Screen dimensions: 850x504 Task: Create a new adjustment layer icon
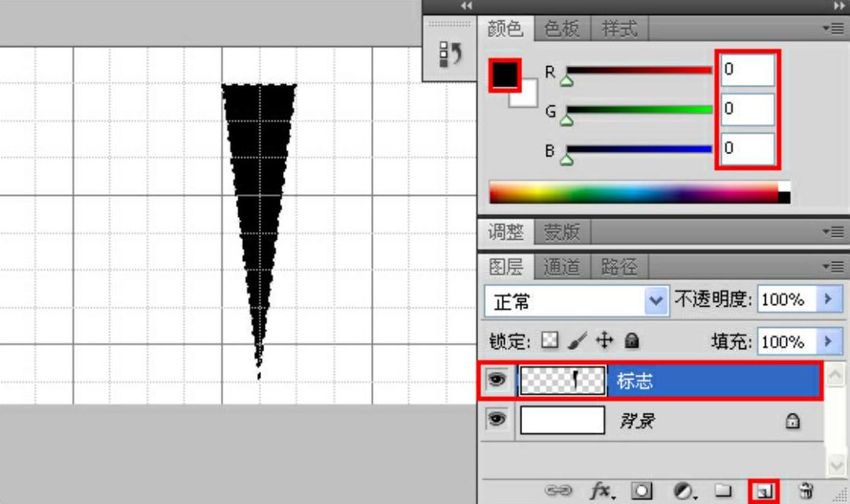[x=684, y=491]
